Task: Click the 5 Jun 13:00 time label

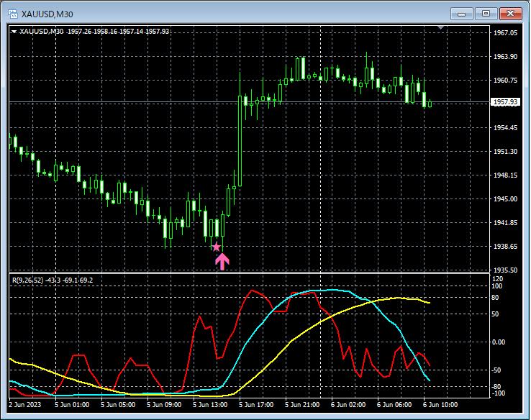Action: pyautogui.click(x=210, y=405)
